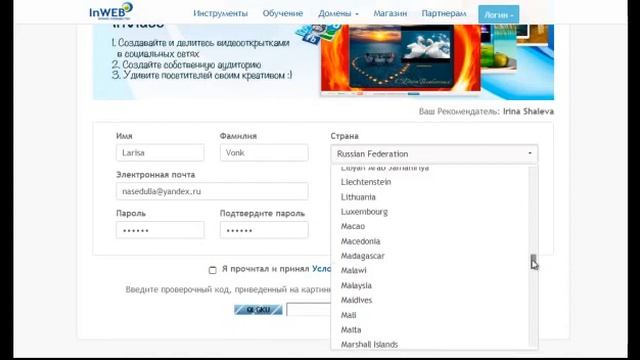This screenshot has width=640, height=360.
Task: Click the recommender name Irina Shaleva
Action: pyautogui.click(x=528, y=111)
